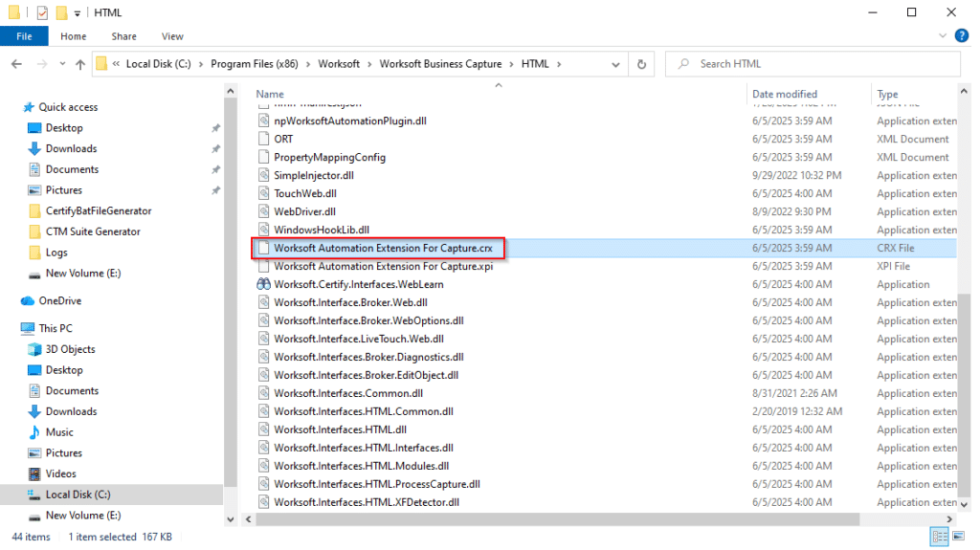Viewport: 980px width, 550px height.
Task: Open the Help question mark icon
Action: tap(962, 35)
